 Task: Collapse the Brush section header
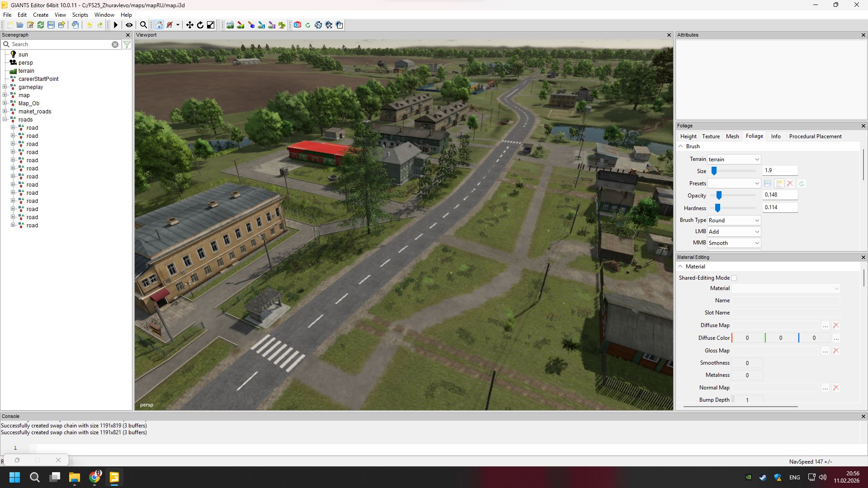pos(681,146)
